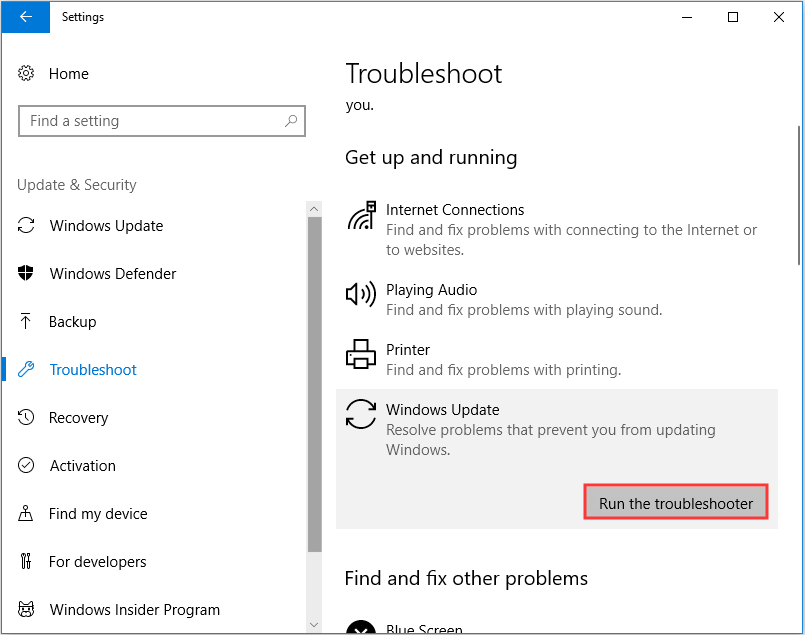Click the Windows Update sync arrows icon
This screenshot has width=805, height=635.
tap(361, 414)
